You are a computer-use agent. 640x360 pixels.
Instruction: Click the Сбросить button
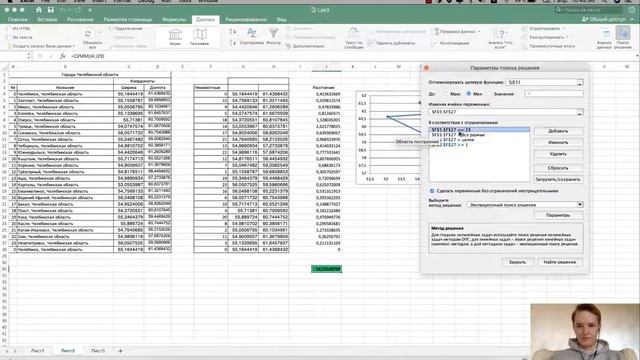(558, 168)
